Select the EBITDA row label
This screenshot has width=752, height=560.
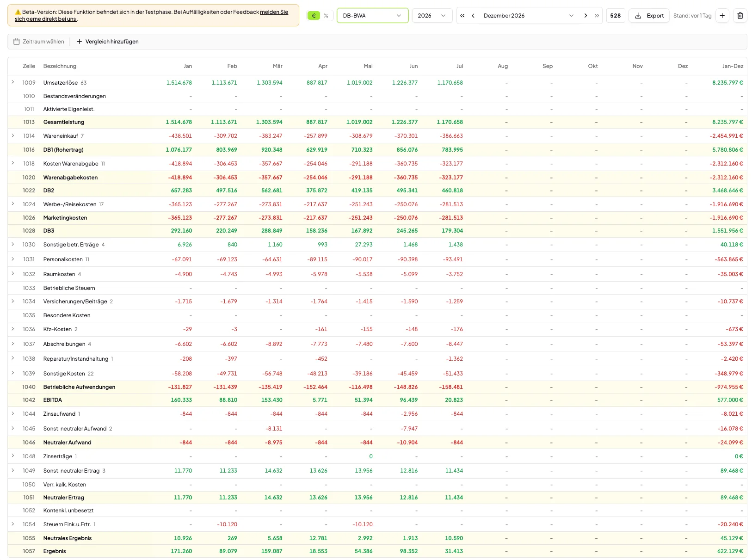(53, 400)
